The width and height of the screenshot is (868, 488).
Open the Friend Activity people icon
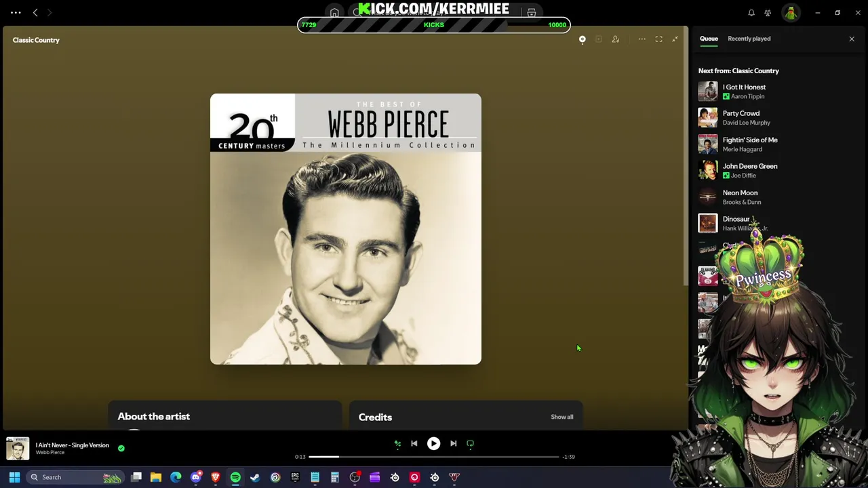[768, 13]
